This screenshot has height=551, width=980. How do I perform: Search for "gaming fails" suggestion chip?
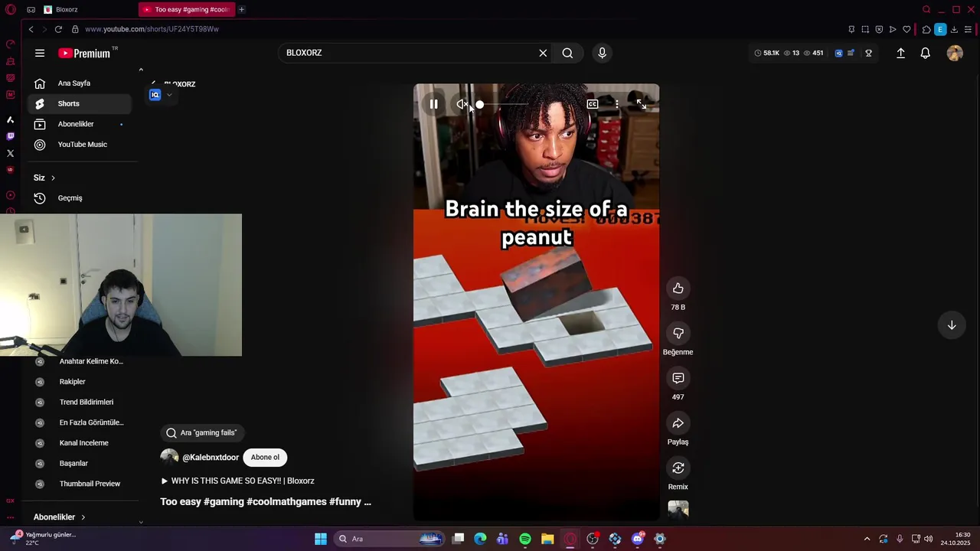tap(202, 432)
